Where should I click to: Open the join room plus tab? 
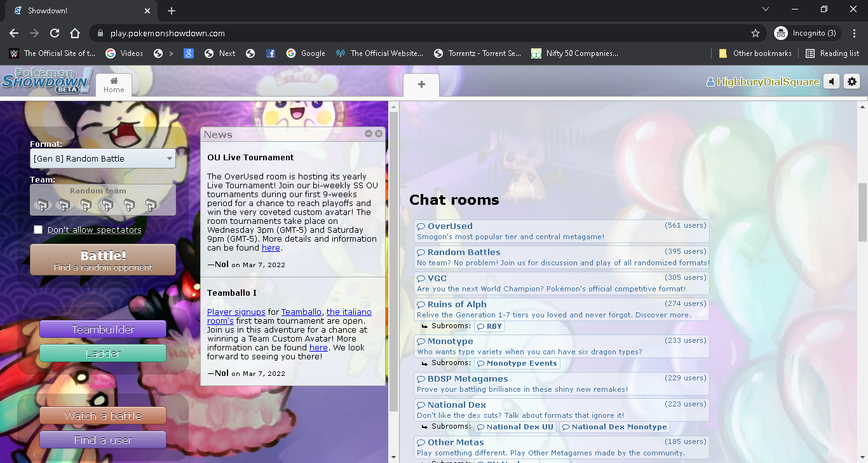click(x=421, y=85)
